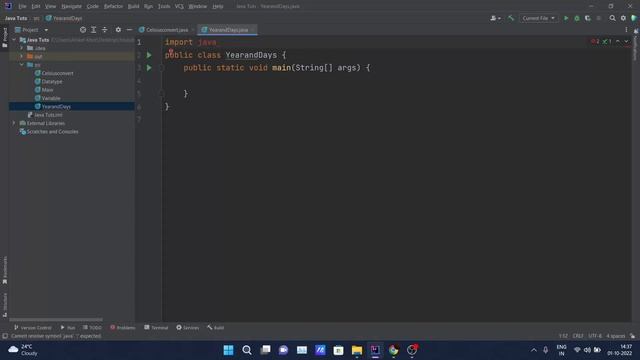Click the CRLF line separator in status bar
This screenshot has height=360, width=640.
pyautogui.click(x=578, y=336)
